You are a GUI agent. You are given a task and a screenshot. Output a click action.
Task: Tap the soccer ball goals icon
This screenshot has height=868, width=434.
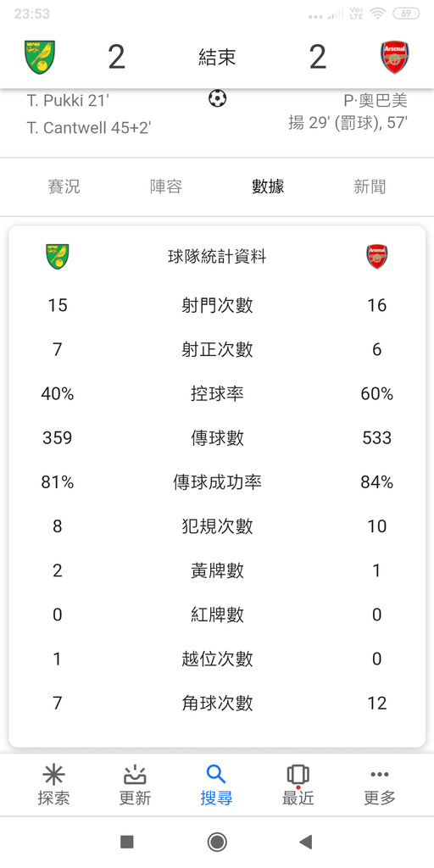[x=218, y=98]
